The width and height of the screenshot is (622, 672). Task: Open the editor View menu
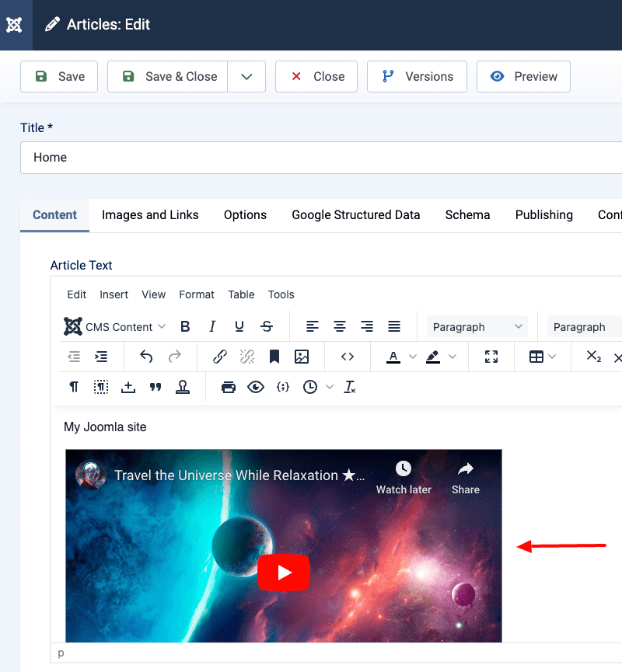click(x=154, y=294)
